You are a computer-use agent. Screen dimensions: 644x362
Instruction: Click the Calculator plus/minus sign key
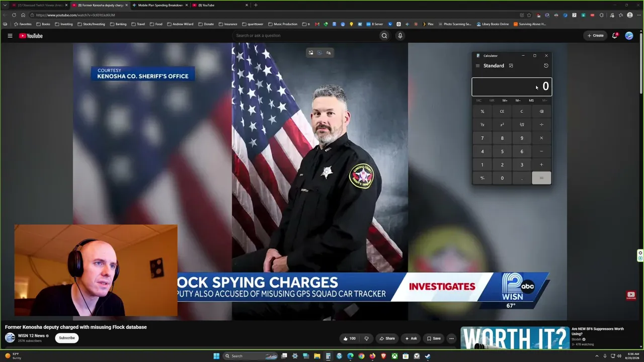tap(482, 178)
